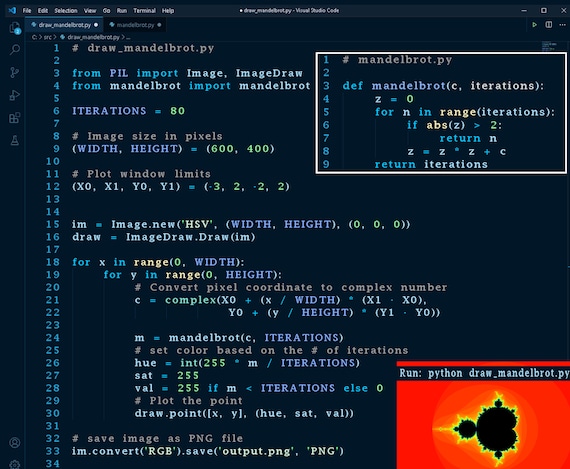Open the editor More Actions ellipsis
The image size is (570, 469).
562,25
